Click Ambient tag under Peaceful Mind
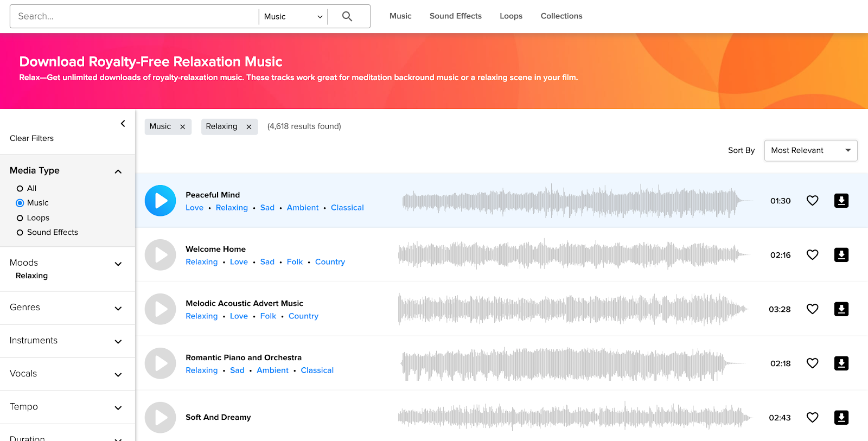Screen dimensions: 868x441 tap(303, 208)
